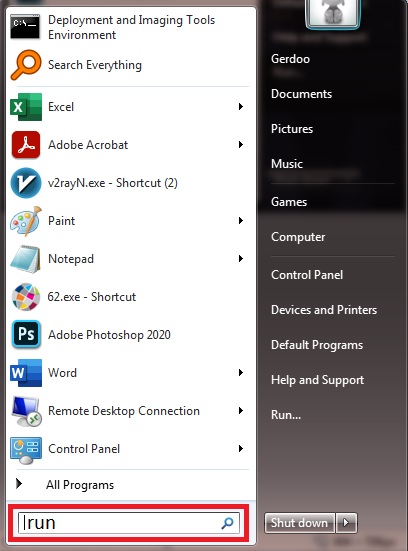Viewport: 408px width, 551px height.
Task: Expand the Excel jump list arrow
Action: pos(241,106)
